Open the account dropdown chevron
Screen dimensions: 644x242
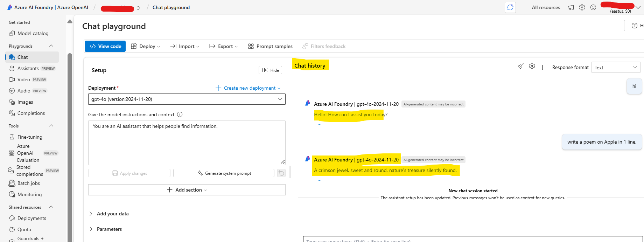pyautogui.click(x=638, y=7)
